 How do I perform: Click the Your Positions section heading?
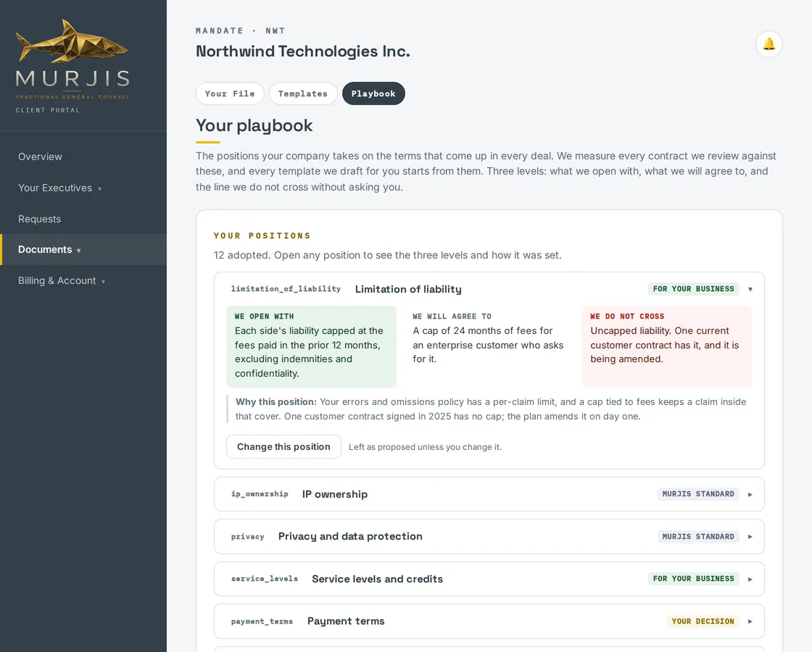coord(262,236)
